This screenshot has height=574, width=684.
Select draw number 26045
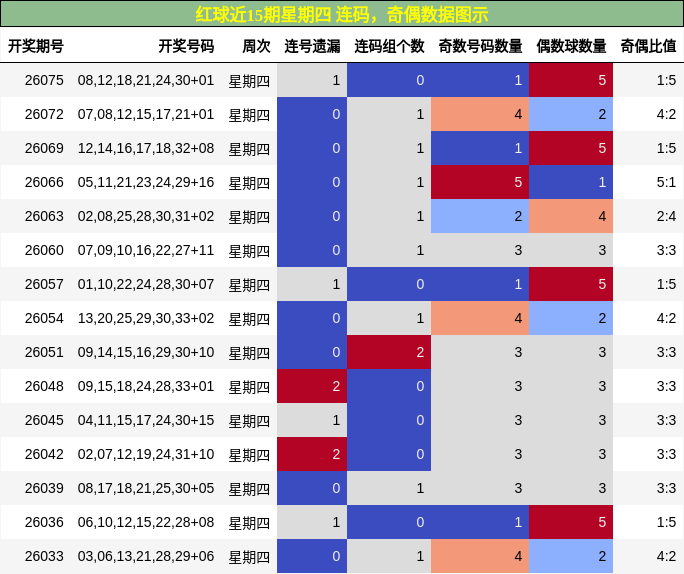pyautogui.click(x=44, y=420)
